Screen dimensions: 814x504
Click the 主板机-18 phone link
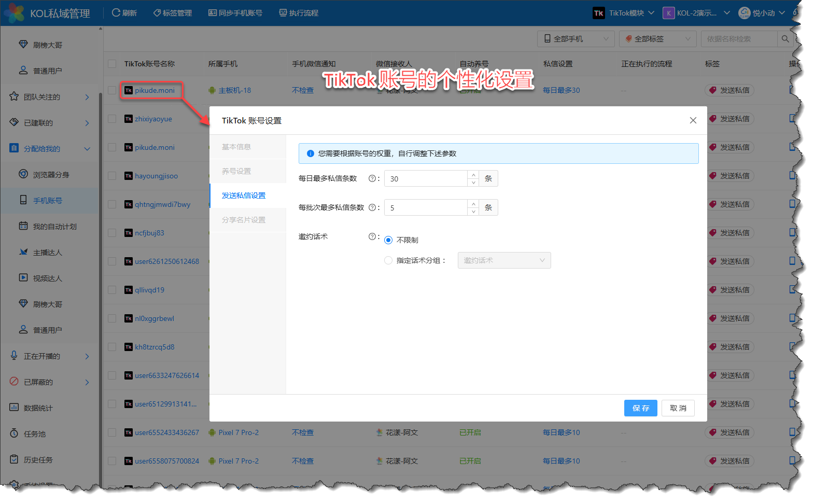point(234,90)
